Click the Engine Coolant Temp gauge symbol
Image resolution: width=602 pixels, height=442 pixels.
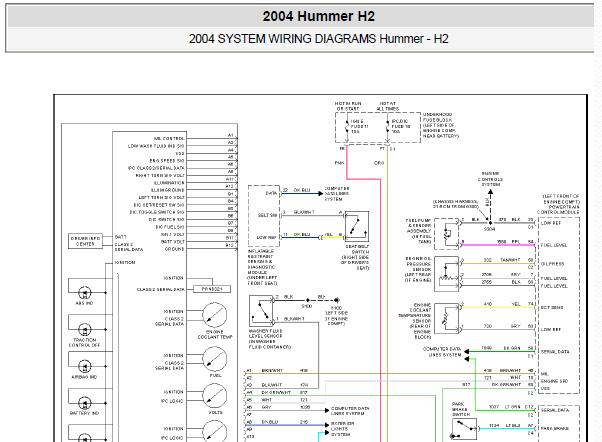214,315
